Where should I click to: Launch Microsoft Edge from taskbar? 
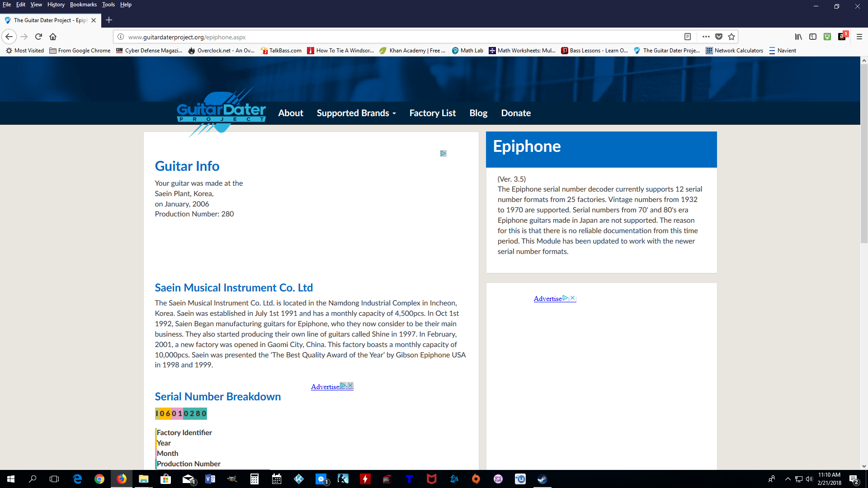click(77, 479)
